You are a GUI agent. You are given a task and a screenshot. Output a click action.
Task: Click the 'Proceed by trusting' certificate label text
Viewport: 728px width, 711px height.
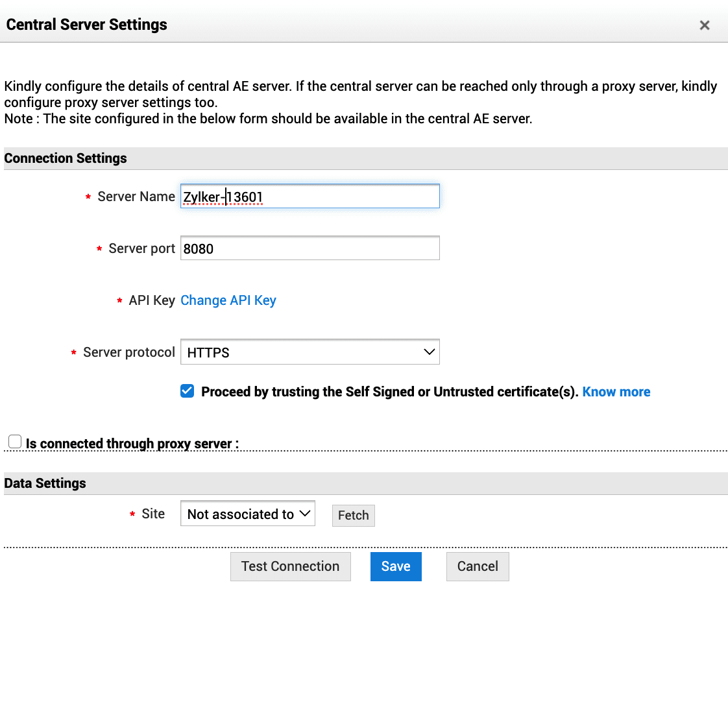(389, 392)
